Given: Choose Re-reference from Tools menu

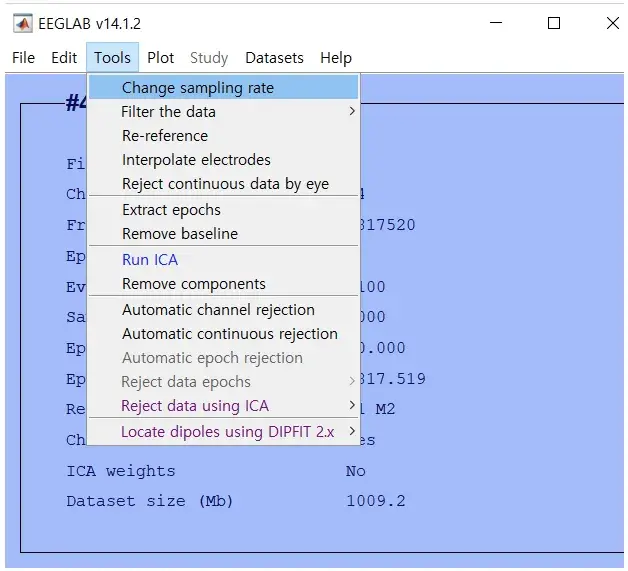Looking at the screenshot, I should tap(165, 136).
